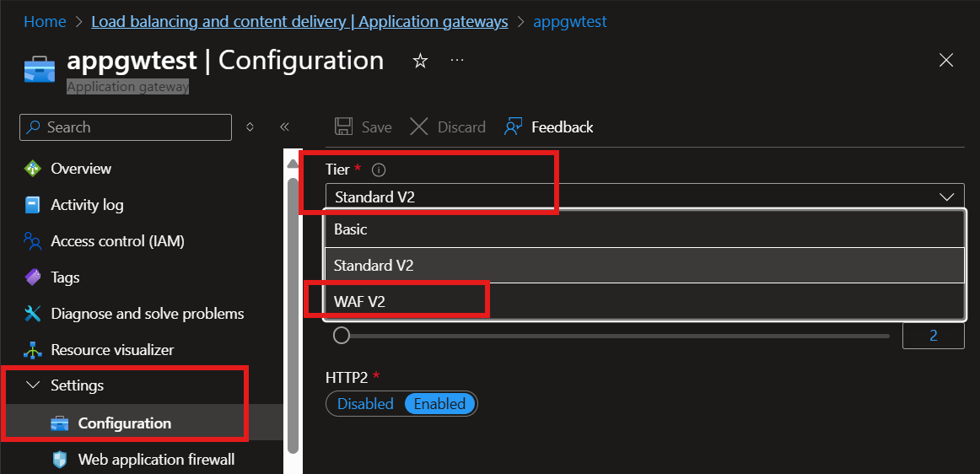Click the appgwtest | Configuration title
This screenshot has width=980, height=474.
[225, 61]
